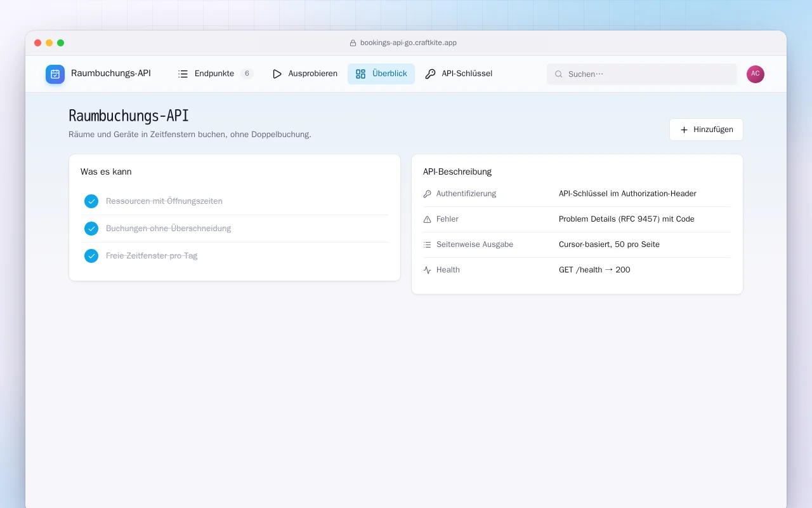This screenshot has height=508, width=812.
Task: Click the search magnifier icon
Action: click(559, 74)
